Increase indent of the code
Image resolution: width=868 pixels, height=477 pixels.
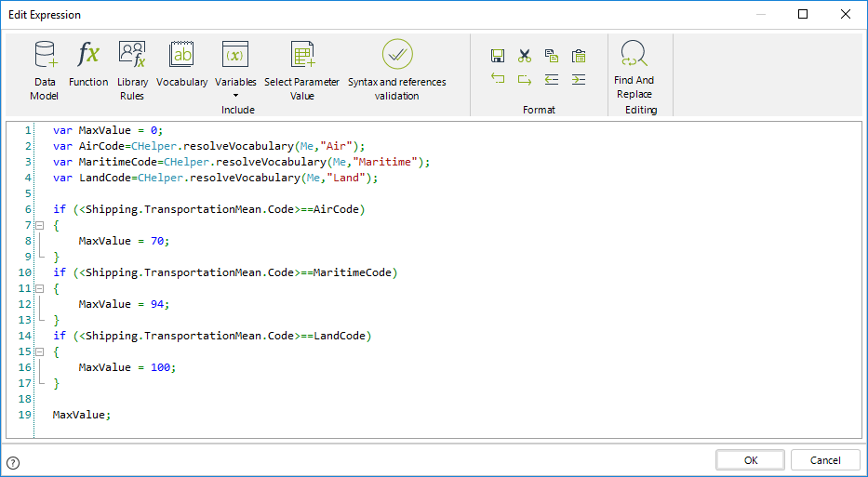[579, 80]
